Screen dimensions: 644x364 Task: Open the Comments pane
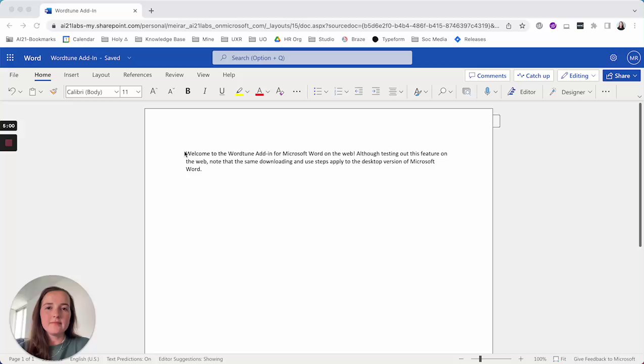(x=488, y=76)
